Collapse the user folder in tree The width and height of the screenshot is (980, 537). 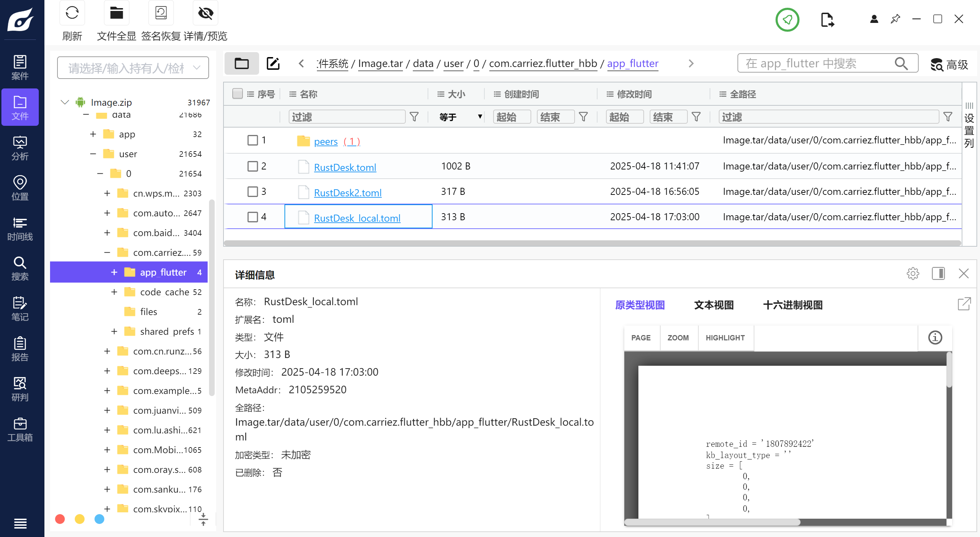click(x=93, y=154)
